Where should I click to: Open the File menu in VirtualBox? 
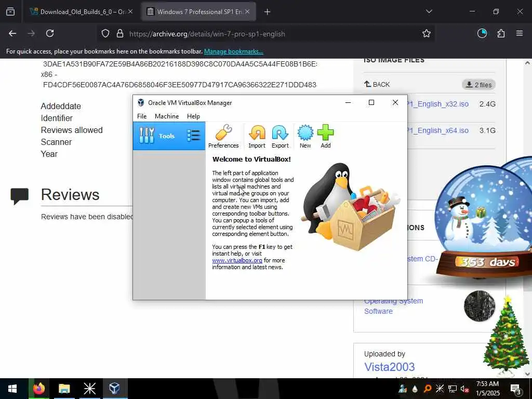(x=142, y=116)
